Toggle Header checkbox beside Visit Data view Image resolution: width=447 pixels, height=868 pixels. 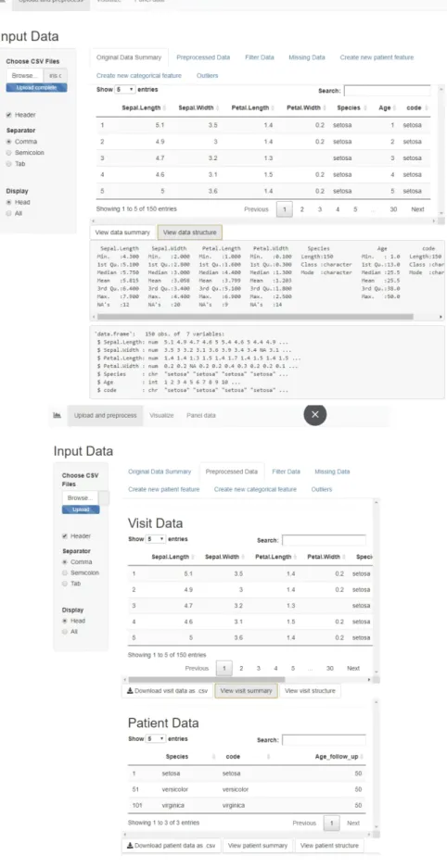pyautogui.click(x=65, y=535)
